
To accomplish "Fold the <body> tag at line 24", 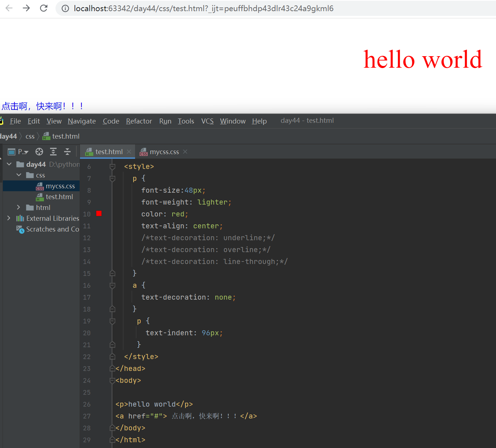I will pyautogui.click(x=112, y=380).
